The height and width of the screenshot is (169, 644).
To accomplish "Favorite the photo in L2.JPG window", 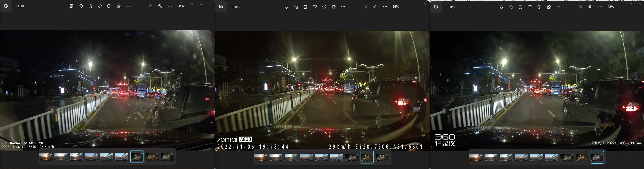I will tap(315, 7).
